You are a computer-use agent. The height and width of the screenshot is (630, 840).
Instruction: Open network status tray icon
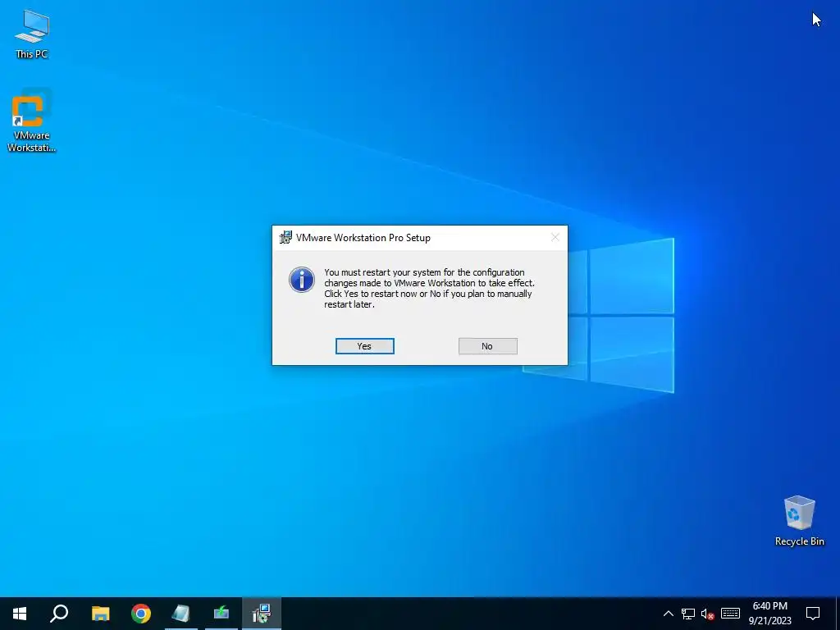pos(688,614)
